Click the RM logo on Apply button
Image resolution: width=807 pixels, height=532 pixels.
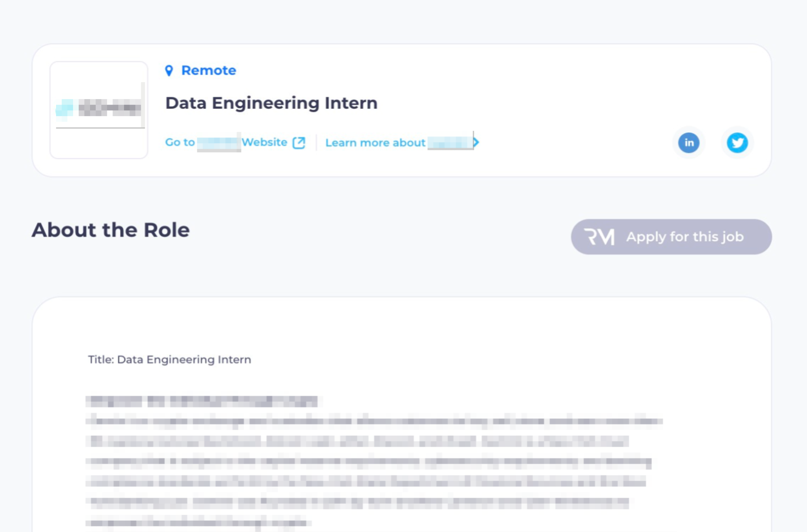click(x=599, y=237)
